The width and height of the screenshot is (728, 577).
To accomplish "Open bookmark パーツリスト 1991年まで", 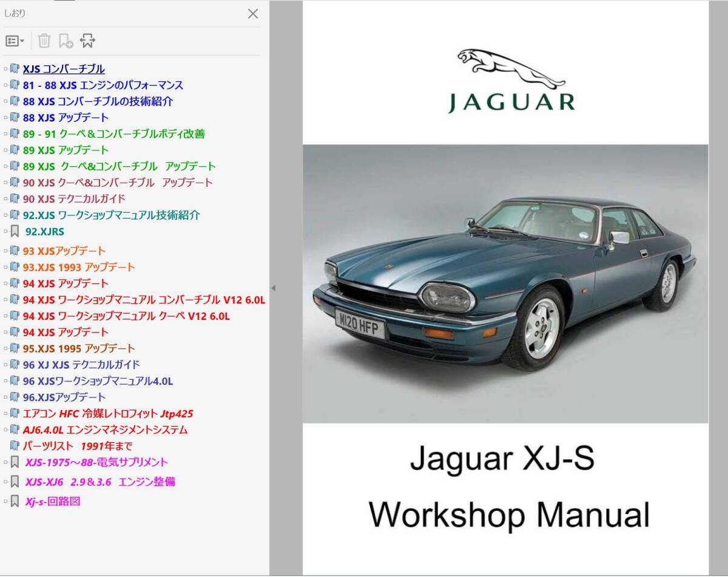I will pyautogui.click(x=78, y=446).
